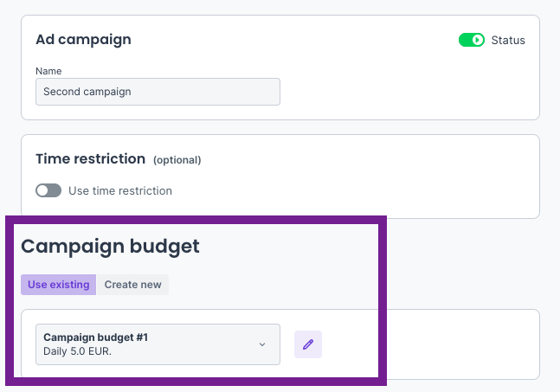
Task: Open the Campaign budget #1 dropdown
Action: click(158, 344)
